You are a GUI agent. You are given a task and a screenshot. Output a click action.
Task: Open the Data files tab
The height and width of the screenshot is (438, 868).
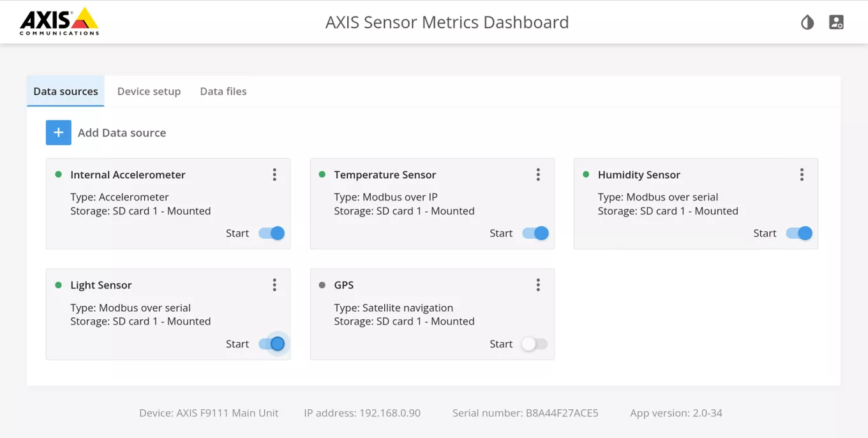click(223, 91)
